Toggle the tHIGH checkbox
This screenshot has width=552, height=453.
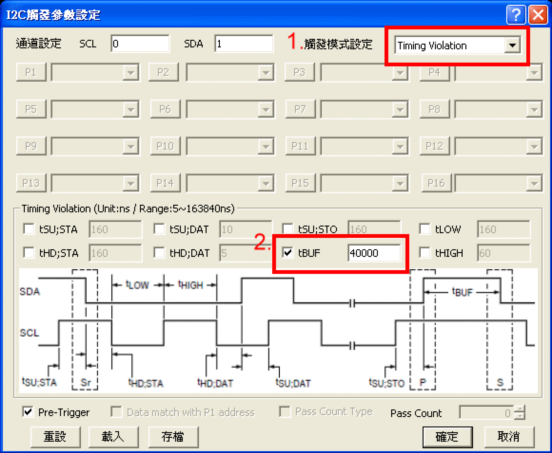point(425,252)
